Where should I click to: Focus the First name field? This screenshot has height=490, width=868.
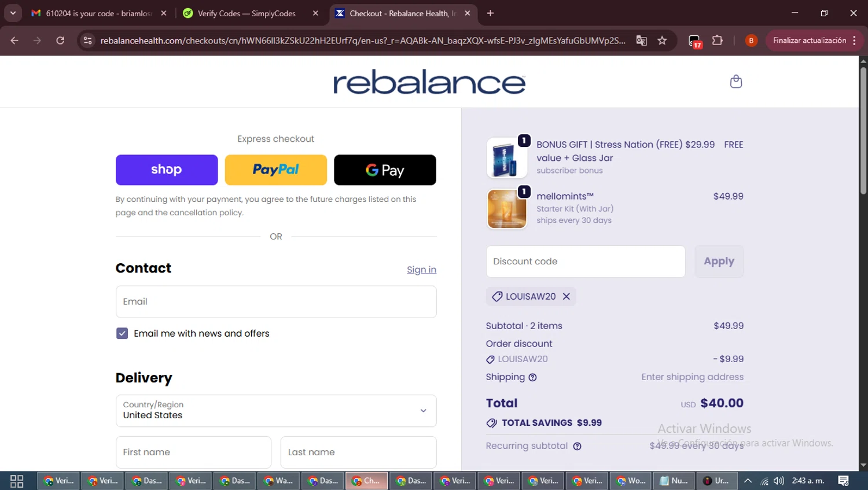tap(193, 452)
